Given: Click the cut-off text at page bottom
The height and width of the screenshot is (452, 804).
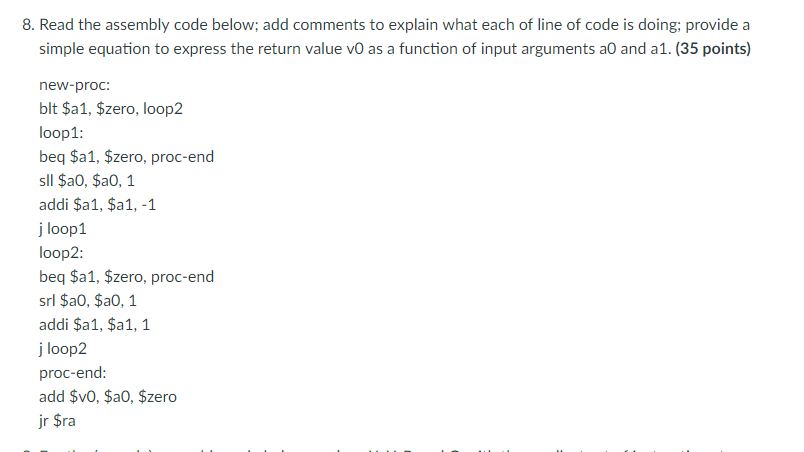Looking at the screenshot, I should coord(400,447).
